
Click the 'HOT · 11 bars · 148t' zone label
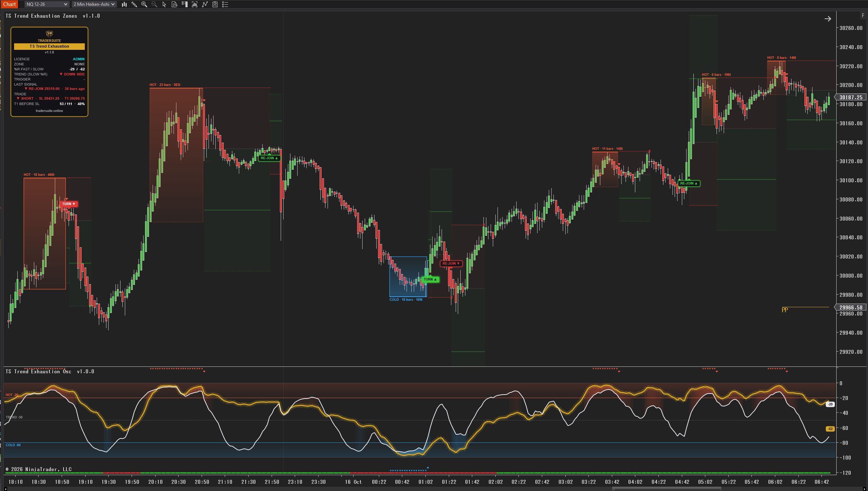608,149
